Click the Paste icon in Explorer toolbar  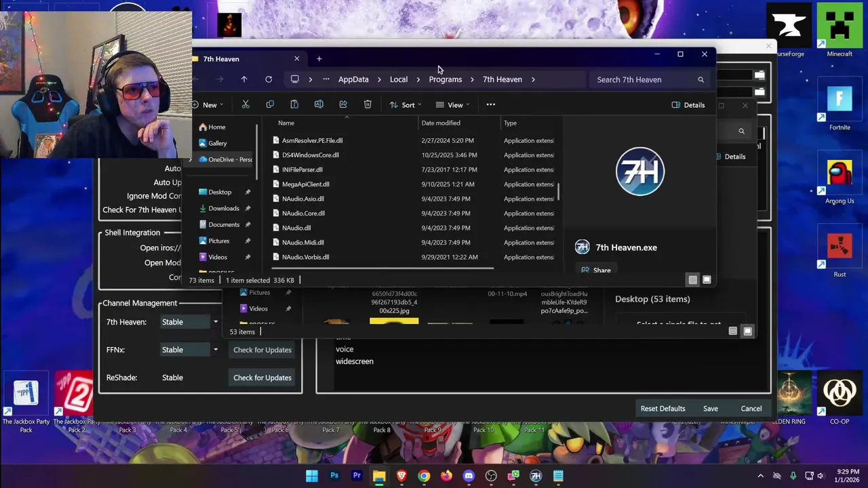(x=294, y=104)
